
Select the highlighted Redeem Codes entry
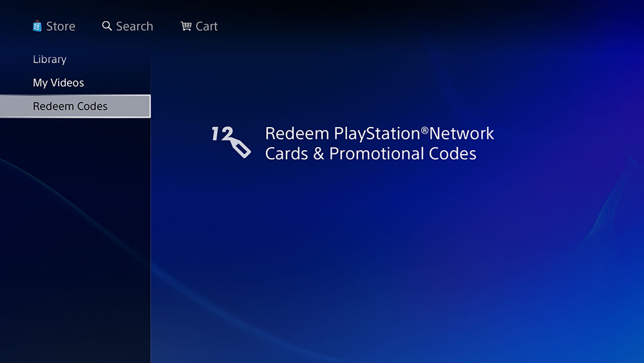point(75,106)
